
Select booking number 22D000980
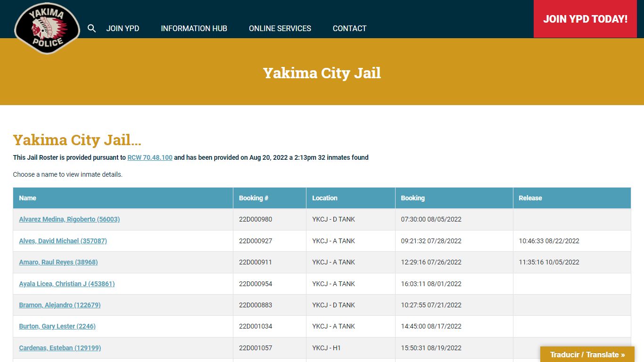(x=256, y=219)
